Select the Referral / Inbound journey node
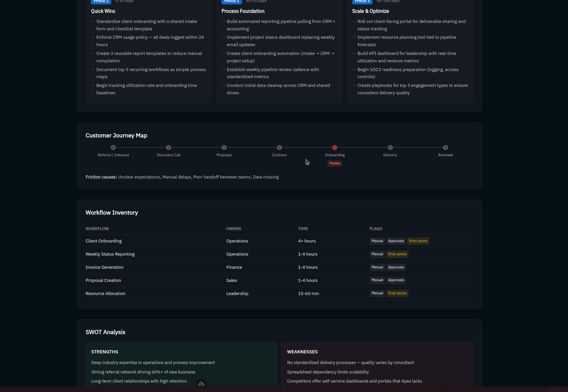Viewport: 568px width, 392px height. tap(113, 148)
